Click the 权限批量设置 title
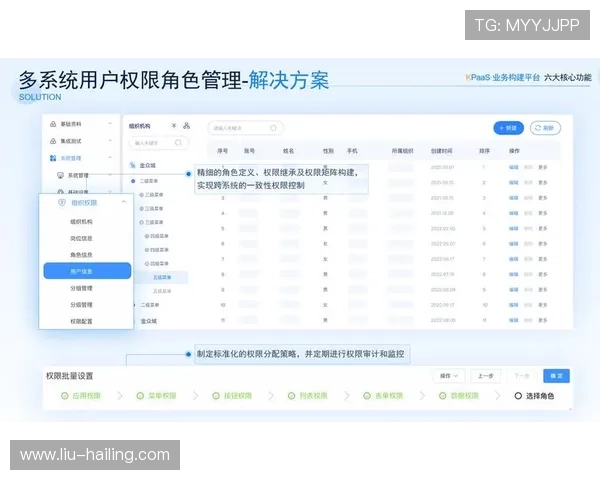The height and width of the screenshot is (480, 600). pos(70,376)
